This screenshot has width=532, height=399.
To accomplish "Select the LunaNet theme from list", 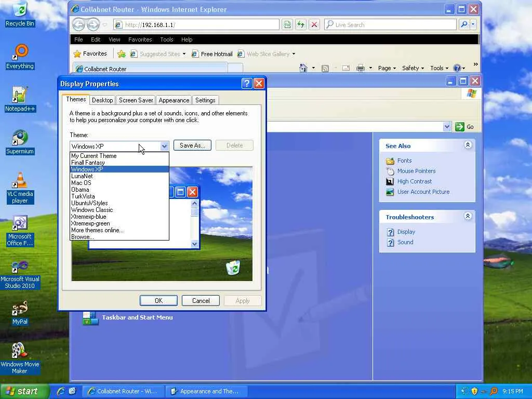I will tap(119, 176).
